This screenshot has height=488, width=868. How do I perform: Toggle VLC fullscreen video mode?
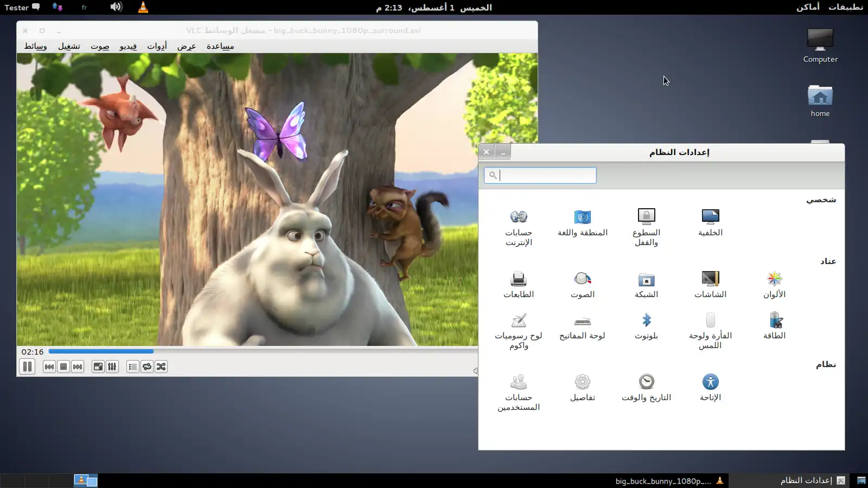point(98,367)
